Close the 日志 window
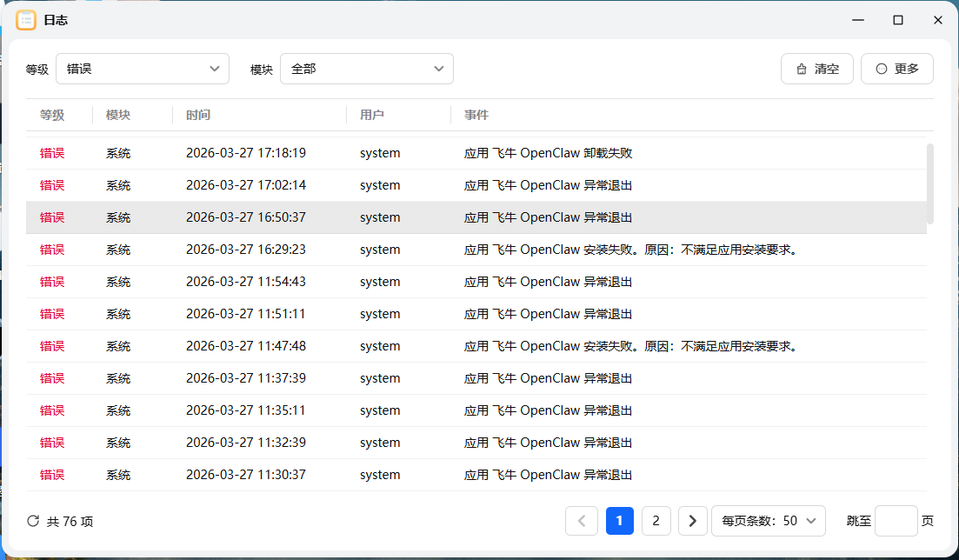The width and height of the screenshot is (959, 560). coord(938,19)
